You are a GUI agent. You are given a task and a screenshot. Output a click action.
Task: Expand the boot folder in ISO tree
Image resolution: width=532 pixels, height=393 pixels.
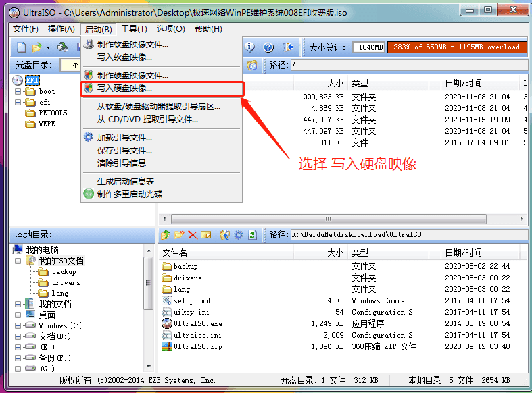18,91
